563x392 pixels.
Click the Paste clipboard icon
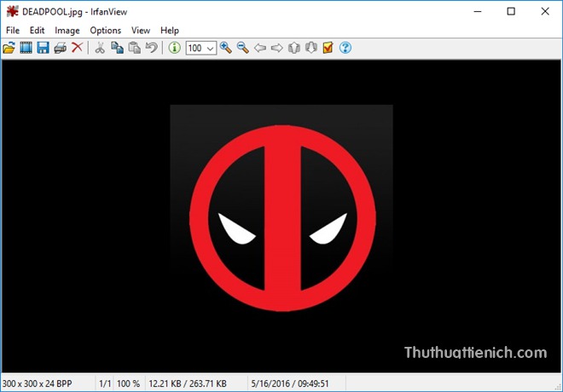(134, 48)
